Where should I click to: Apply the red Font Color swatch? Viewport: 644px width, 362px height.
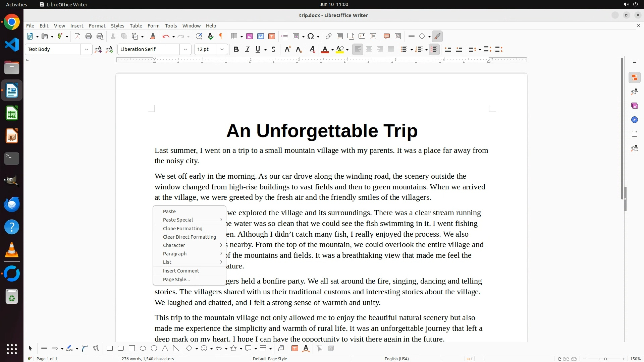coord(324,50)
